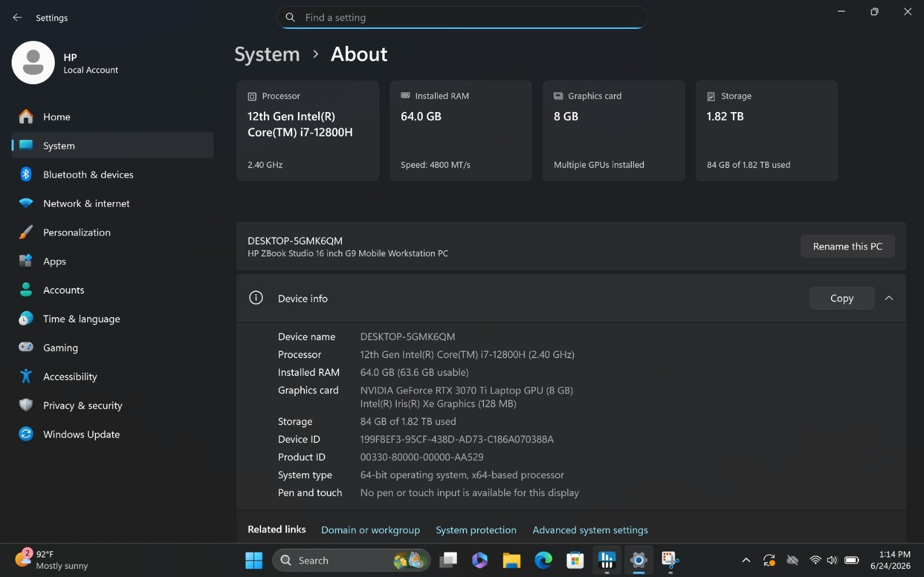The image size is (924, 577).
Task: Click the Intel(R) Iris(R) Xe Graphics text
Action: coord(438,404)
